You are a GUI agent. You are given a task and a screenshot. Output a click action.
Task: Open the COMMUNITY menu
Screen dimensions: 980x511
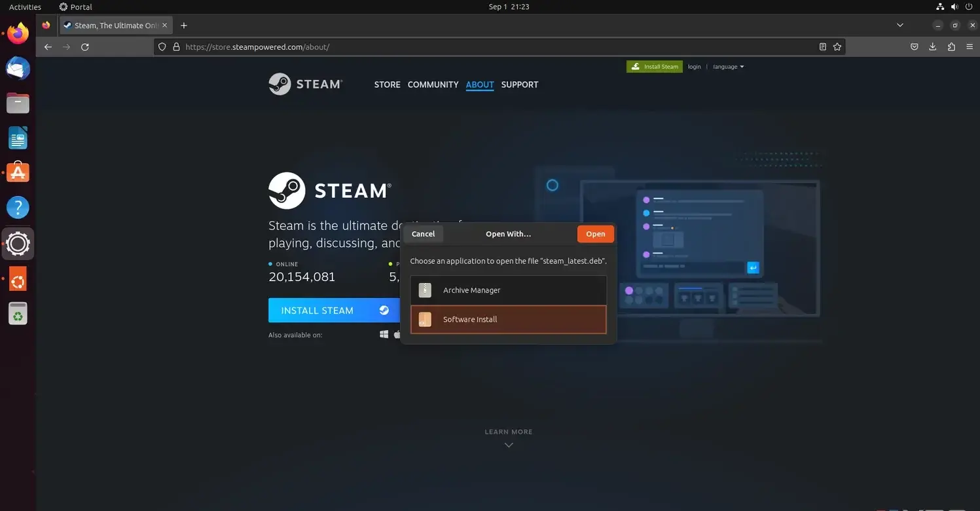(433, 85)
